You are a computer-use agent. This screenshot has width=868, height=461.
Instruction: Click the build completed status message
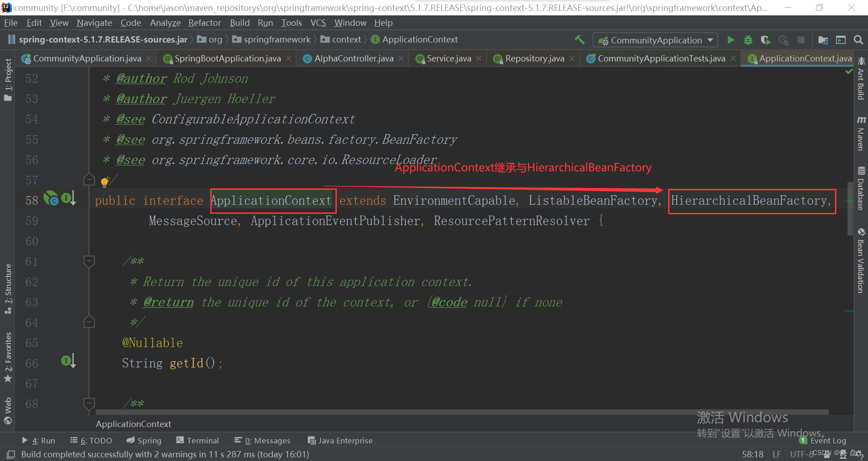pos(165,454)
